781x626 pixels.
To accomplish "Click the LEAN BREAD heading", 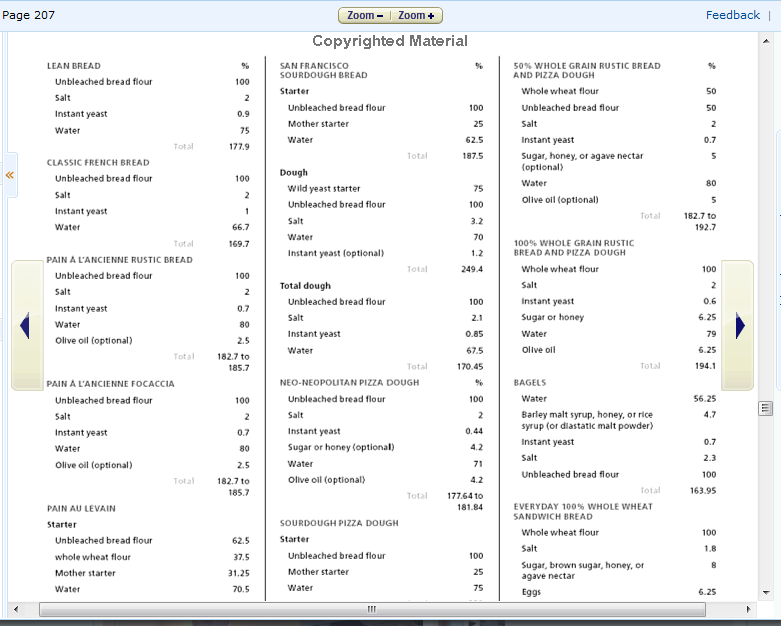I will tap(74, 66).
